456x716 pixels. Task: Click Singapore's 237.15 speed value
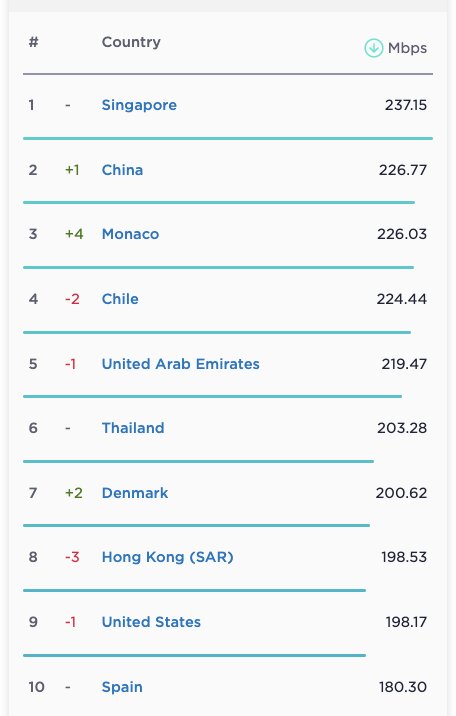pos(406,105)
